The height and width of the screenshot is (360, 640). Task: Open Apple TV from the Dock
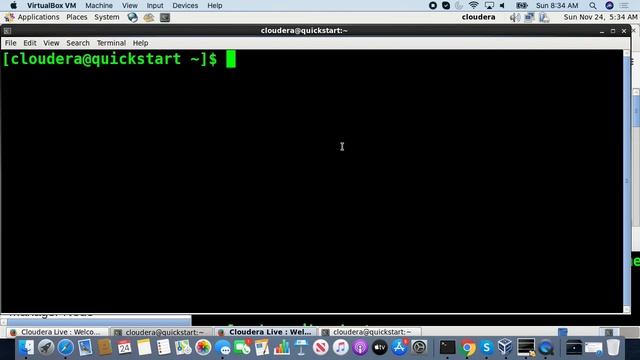(x=380, y=347)
